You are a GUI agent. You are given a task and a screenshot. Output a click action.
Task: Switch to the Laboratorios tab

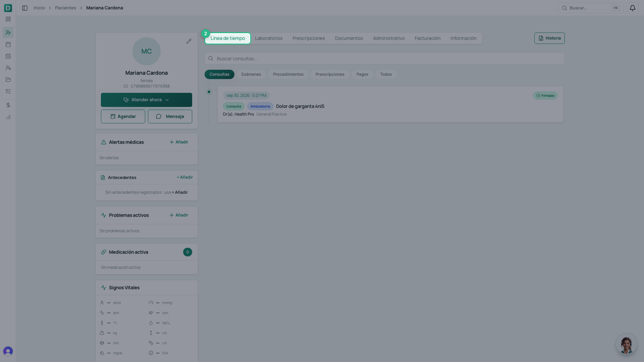[x=269, y=38]
